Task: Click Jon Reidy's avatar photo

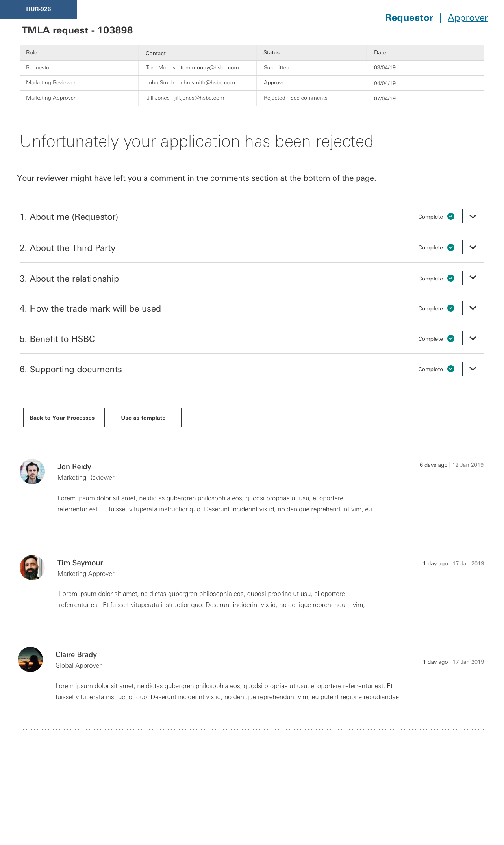Action: pos(32,472)
